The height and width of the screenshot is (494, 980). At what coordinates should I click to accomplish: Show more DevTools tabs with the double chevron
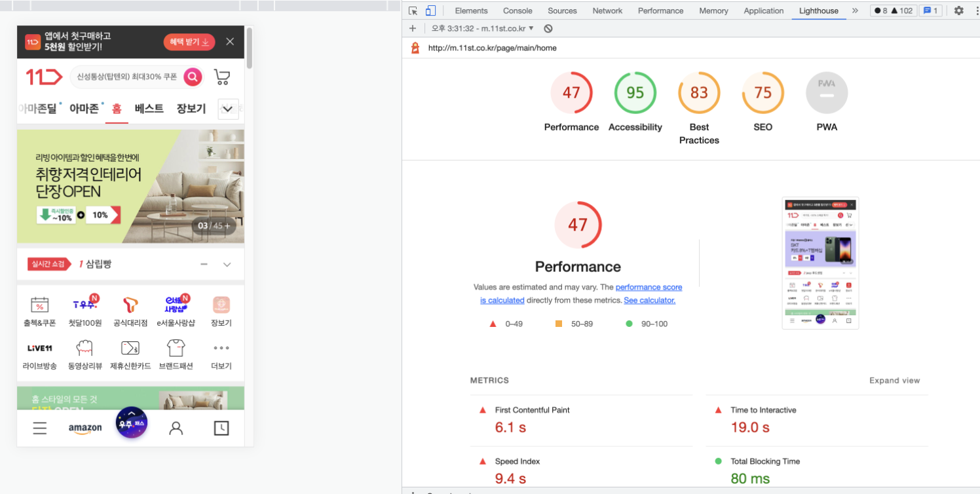tap(855, 10)
